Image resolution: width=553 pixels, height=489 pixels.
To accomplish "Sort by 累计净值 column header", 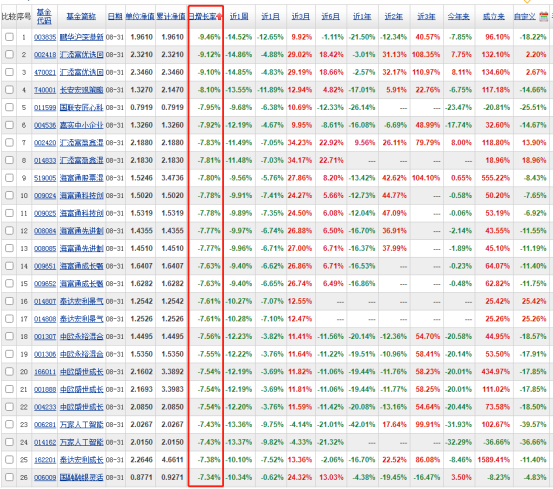I will [x=171, y=16].
